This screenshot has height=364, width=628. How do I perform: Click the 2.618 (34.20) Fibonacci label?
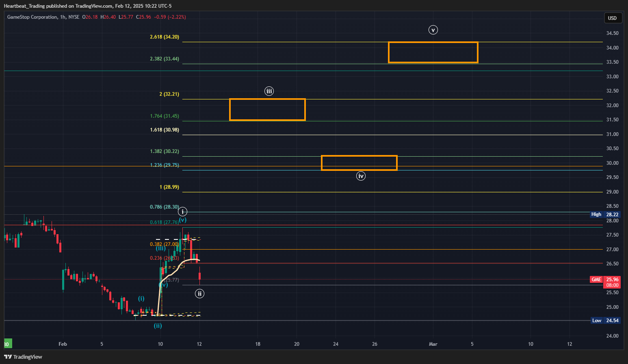pos(165,37)
